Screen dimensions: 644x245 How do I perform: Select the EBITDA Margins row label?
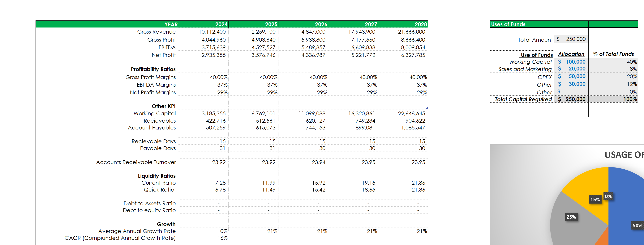[156, 85]
